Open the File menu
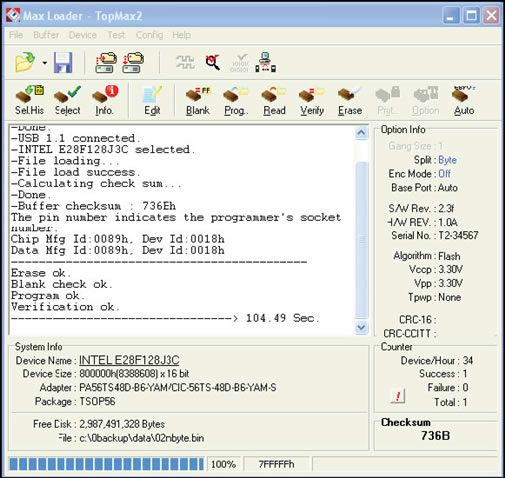 16,35
